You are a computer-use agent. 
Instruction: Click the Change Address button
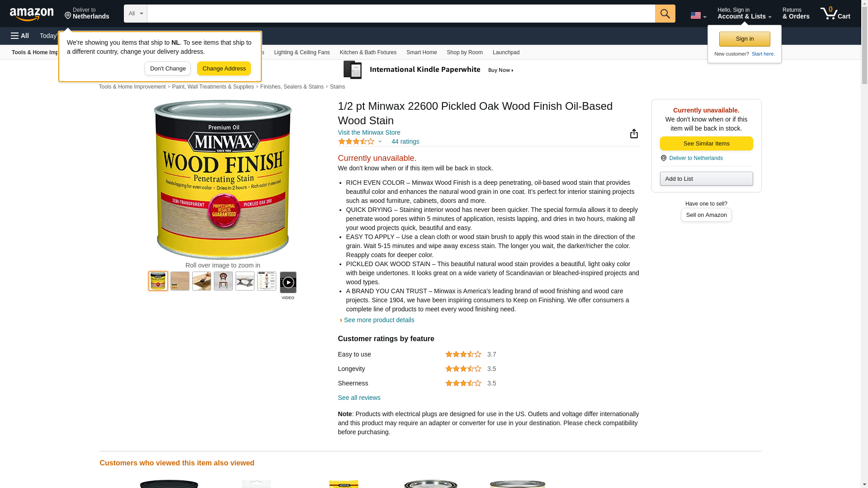click(224, 69)
